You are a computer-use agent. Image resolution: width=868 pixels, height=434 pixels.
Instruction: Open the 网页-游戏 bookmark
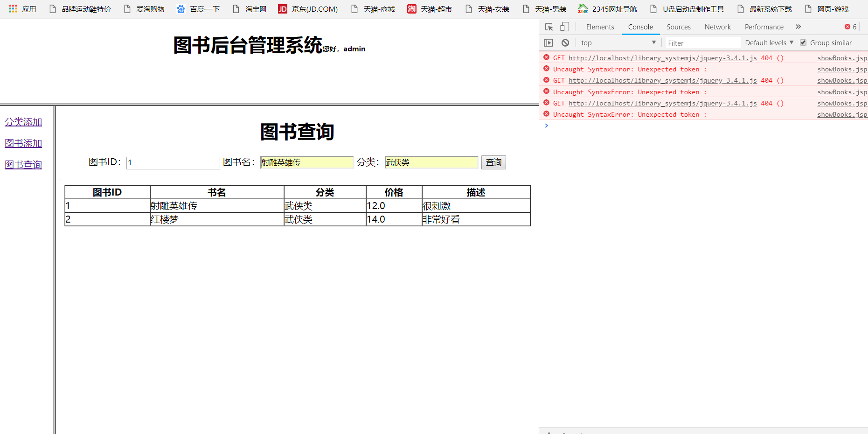[826, 9]
